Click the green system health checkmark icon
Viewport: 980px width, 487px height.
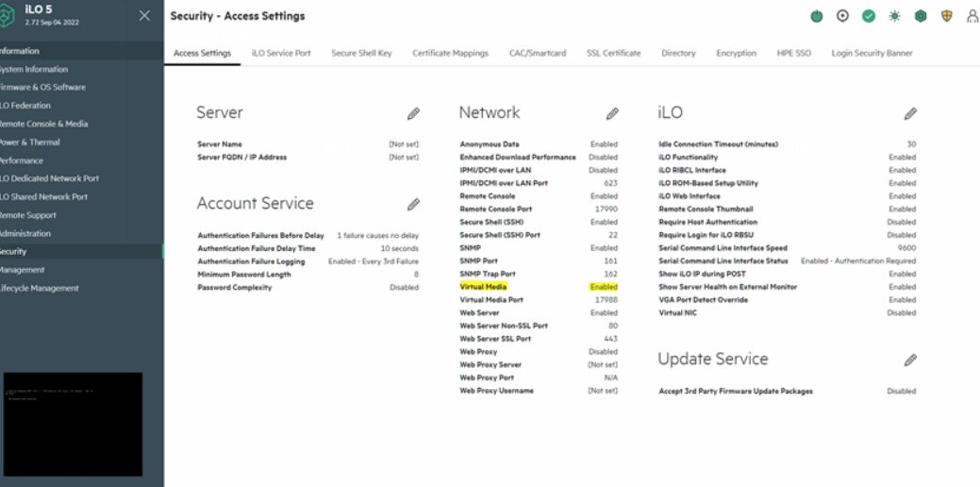pos(869,16)
